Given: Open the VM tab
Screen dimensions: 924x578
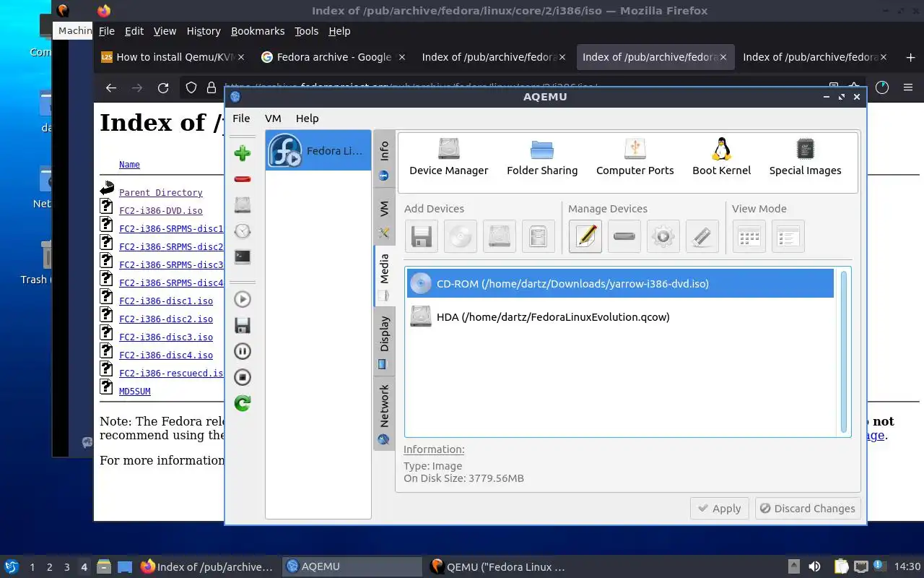Looking at the screenshot, I should coord(384,217).
